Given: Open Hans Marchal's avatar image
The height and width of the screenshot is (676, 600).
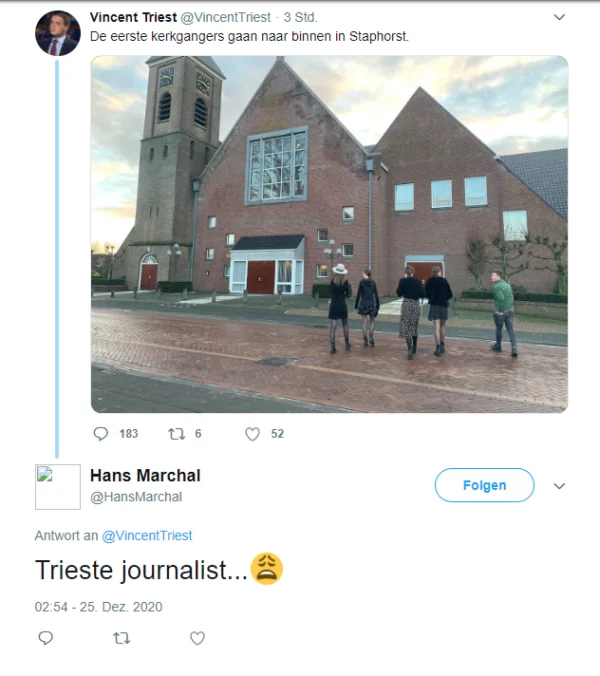Looking at the screenshot, I should pos(57,487).
